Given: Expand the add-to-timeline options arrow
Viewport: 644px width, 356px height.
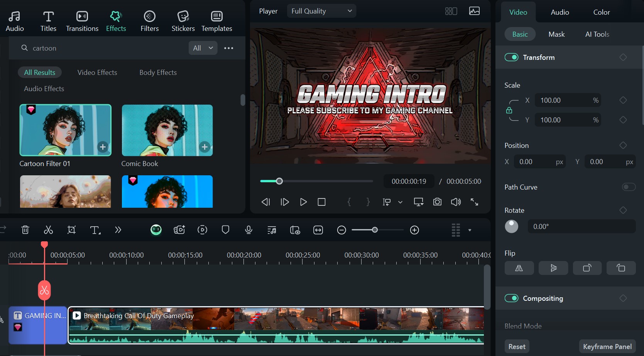Looking at the screenshot, I should (x=400, y=202).
